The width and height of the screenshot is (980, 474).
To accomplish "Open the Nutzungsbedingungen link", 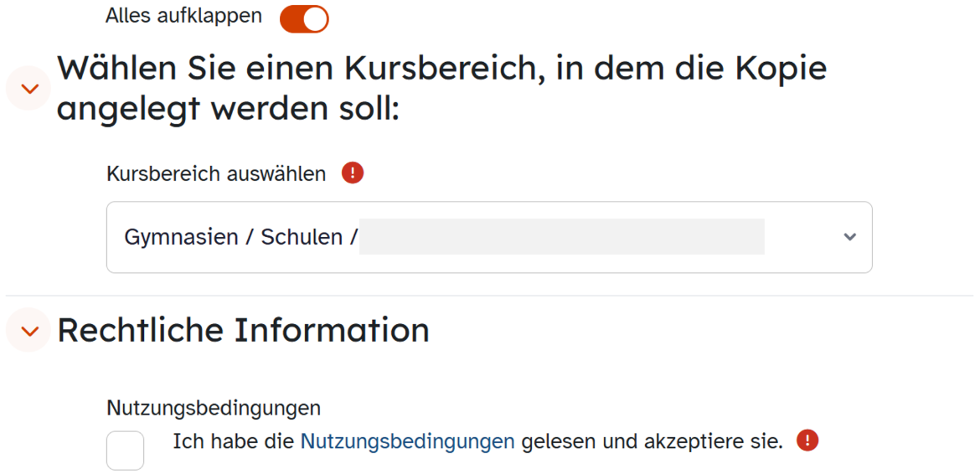I will (407, 441).
